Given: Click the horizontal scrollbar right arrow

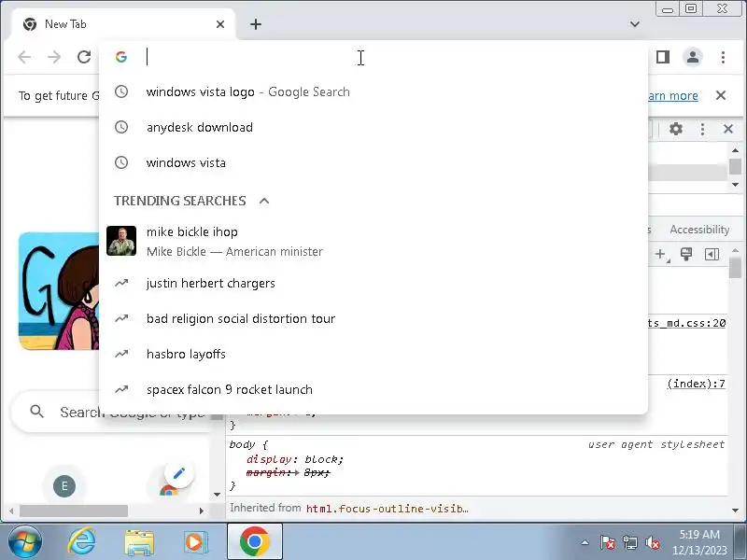Looking at the screenshot, I should (201, 511).
